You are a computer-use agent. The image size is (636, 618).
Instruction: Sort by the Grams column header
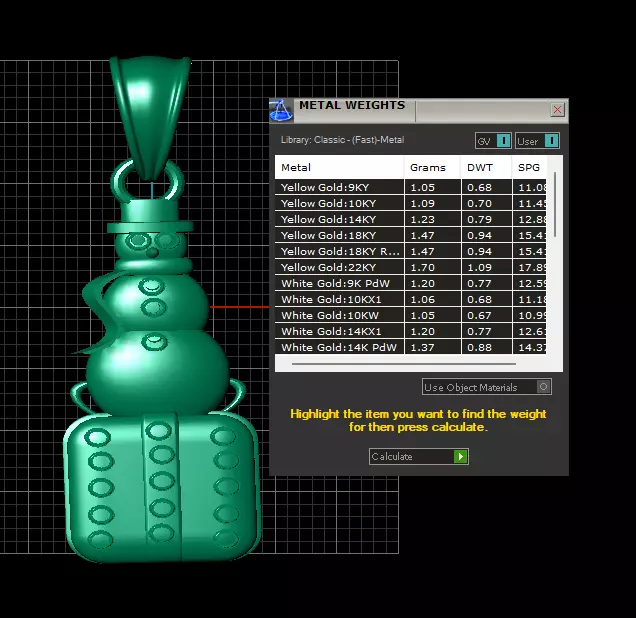(x=432, y=167)
